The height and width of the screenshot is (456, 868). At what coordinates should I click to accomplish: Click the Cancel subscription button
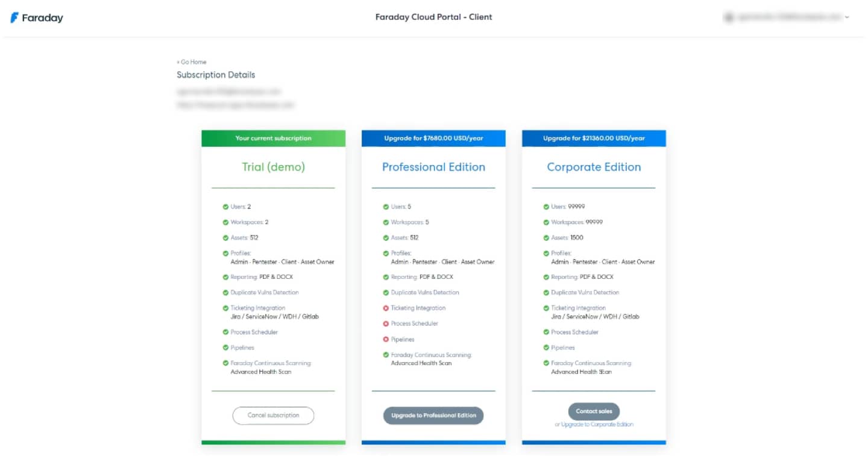click(273, 415)
